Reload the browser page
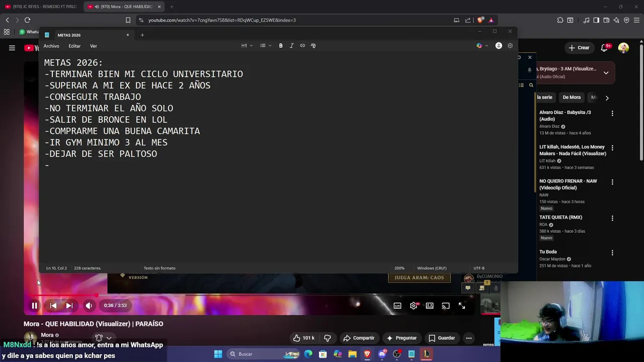The image size is (644, 362). [27, 20]
